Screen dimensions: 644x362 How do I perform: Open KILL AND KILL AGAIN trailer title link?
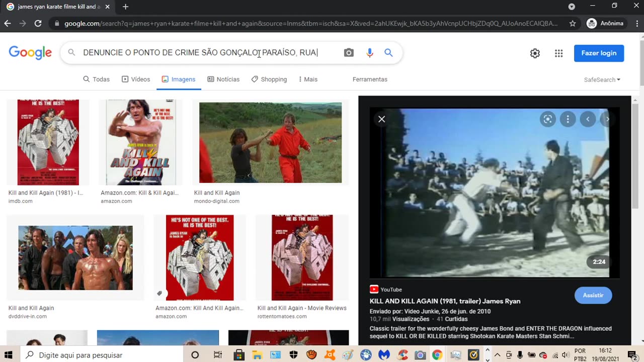coord(445,301)
